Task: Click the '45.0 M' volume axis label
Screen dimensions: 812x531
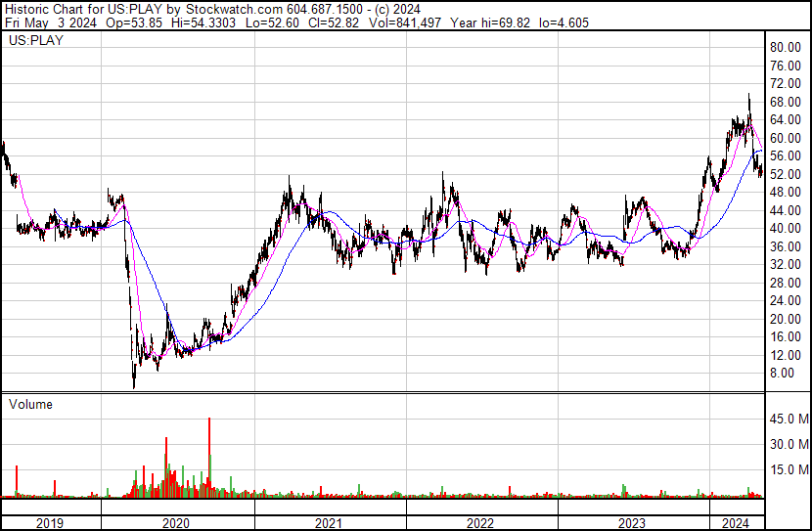Action: [x=789, y=419]
